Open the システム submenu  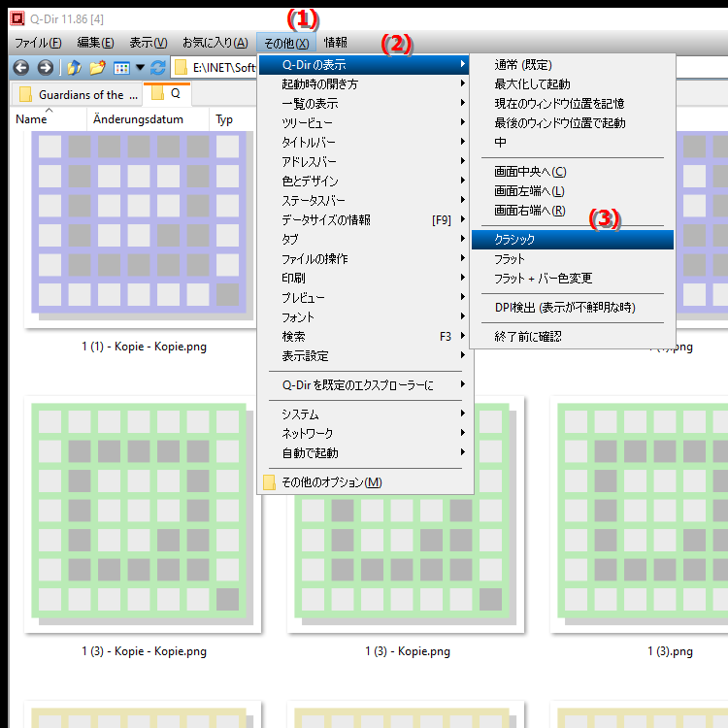tap(364, 414)
